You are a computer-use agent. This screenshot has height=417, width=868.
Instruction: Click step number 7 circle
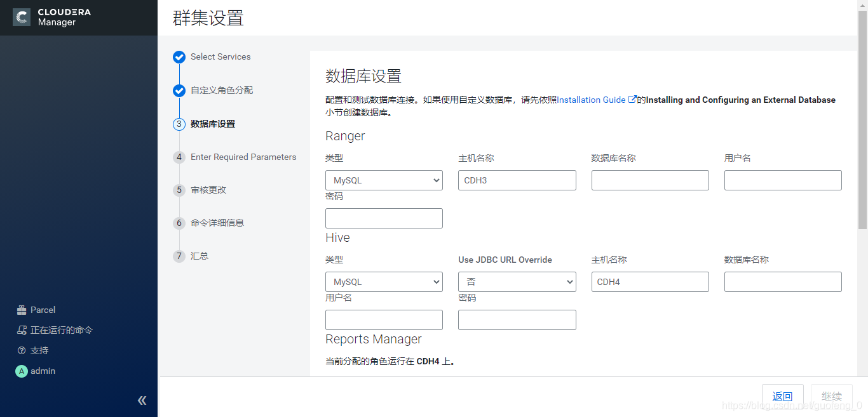[179, 256]
